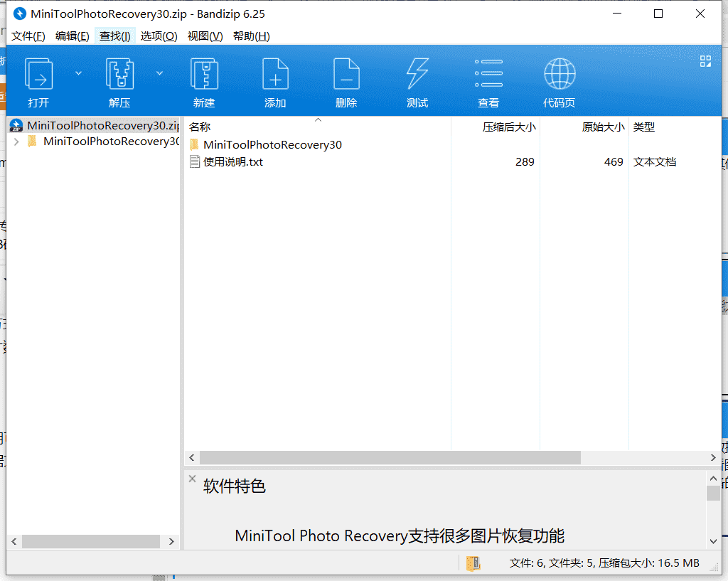Click the MiniTool Photo Recovery description text
Viewport: 728px width, 581px height.
[400, 536]
